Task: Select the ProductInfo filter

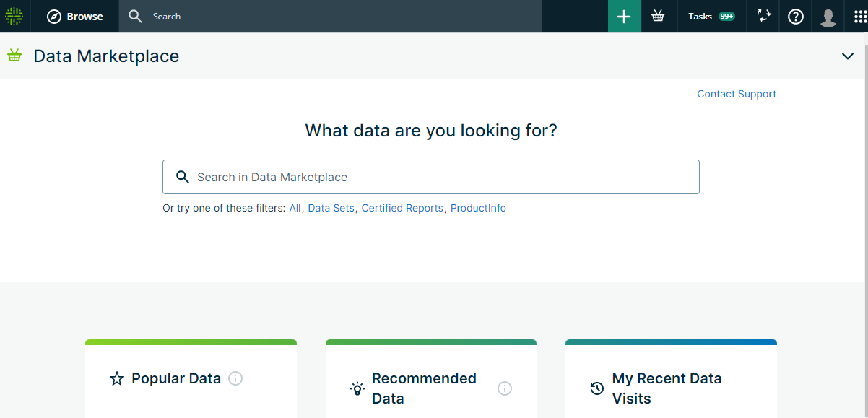Action: pyautogui.click(x=478, y=208)
